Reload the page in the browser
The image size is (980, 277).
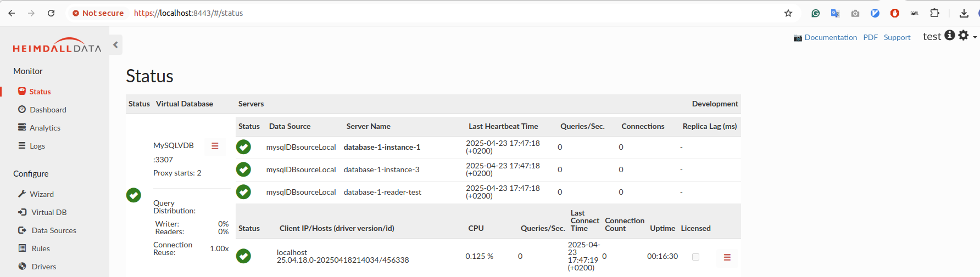pyautogui.click(x=51, y=13)
